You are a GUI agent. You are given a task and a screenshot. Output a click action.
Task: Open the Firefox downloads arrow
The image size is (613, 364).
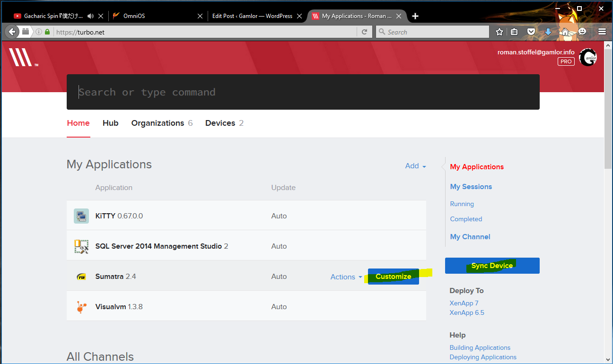pyautogui.click(x=548, y=32)
